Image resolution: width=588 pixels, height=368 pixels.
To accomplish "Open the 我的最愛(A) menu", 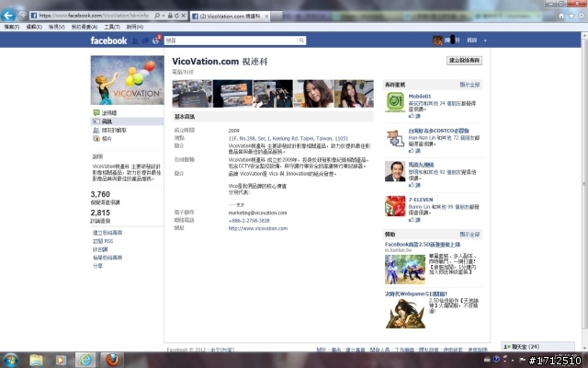I will (x=85, y=27).
